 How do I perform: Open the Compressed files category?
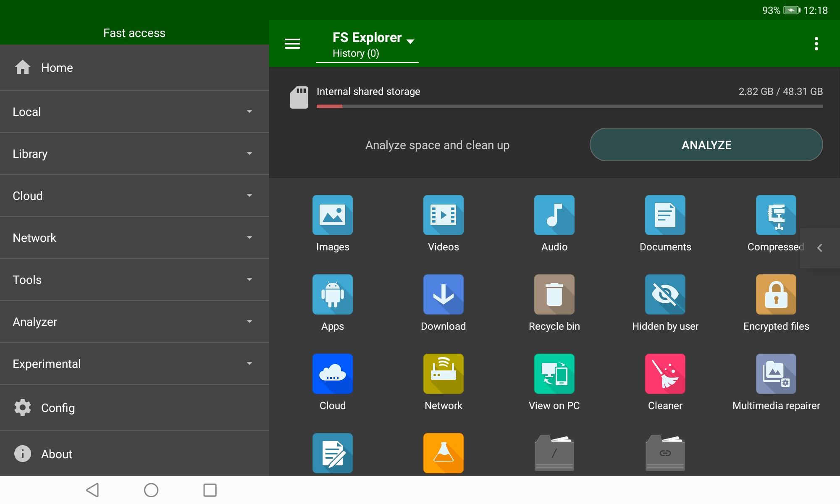tap(776, 215)
